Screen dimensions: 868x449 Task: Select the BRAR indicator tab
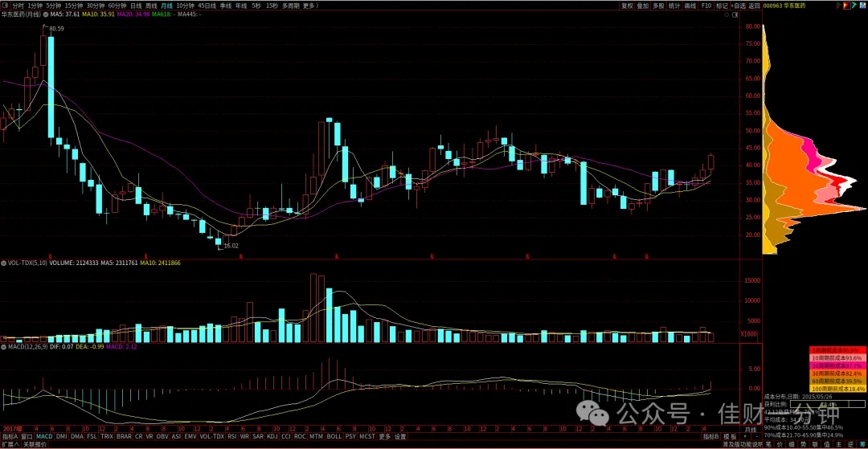[x=124, y=436]
